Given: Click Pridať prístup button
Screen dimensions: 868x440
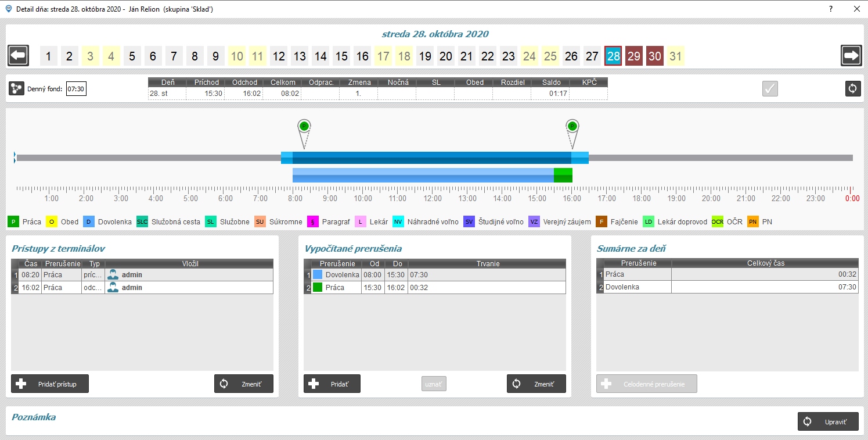Looking at the screenshot, I should tap(50, 384).
